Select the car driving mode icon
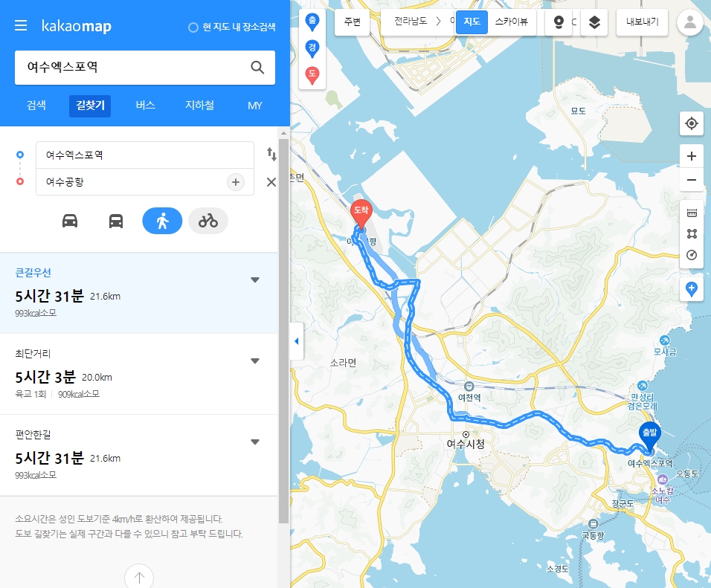The width and height of the screenshot is (711, 588). (70, 222)
